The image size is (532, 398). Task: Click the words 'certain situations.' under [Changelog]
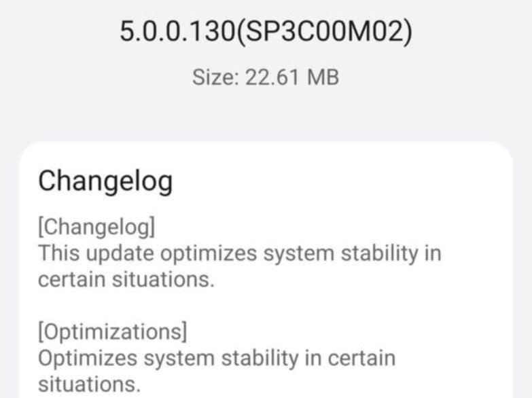(126, 279)
